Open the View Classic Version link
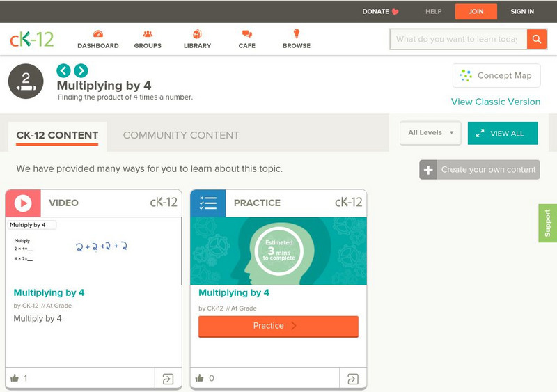557x392 pixels. click(x=495, y=102)
